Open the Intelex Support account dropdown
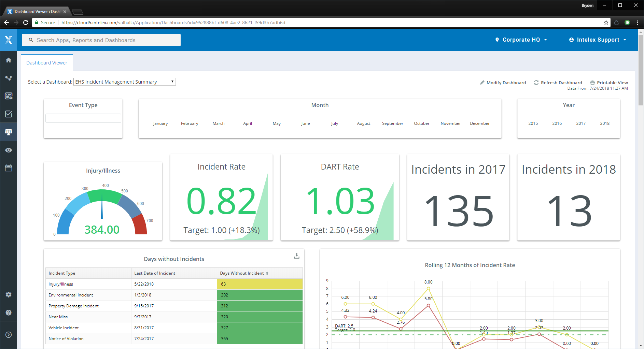Screen dimensions: 644x349 tap(598, 40)
